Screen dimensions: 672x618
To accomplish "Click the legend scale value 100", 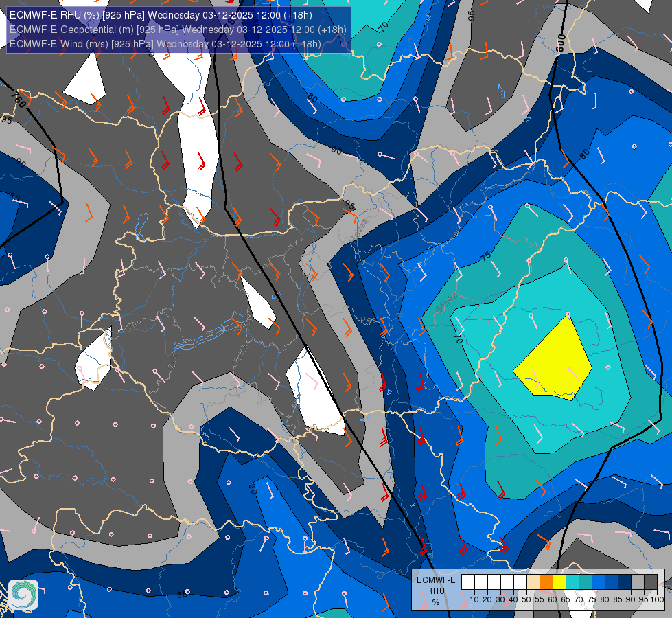I will [x=657, y=599].
